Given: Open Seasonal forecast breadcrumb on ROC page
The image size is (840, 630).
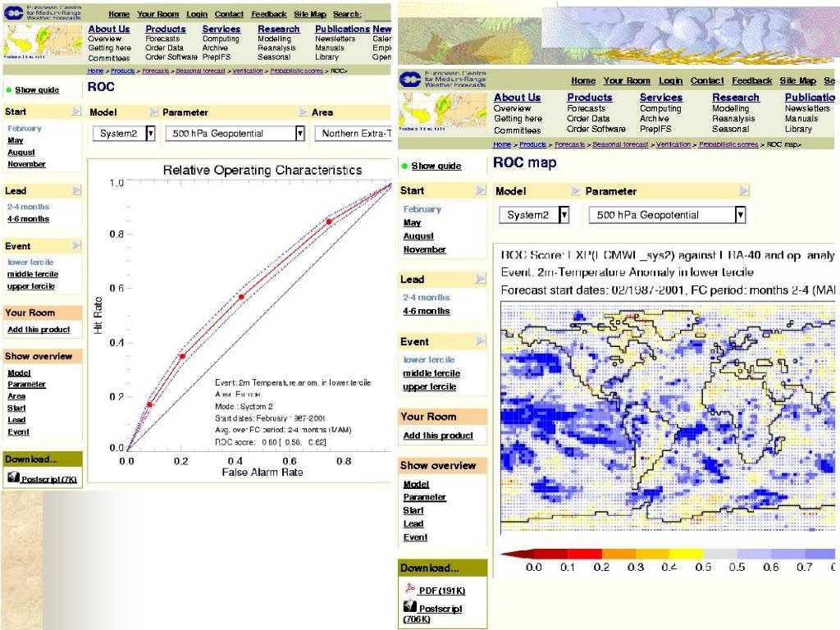Looking at the screenshot, I should click(200, 71).
